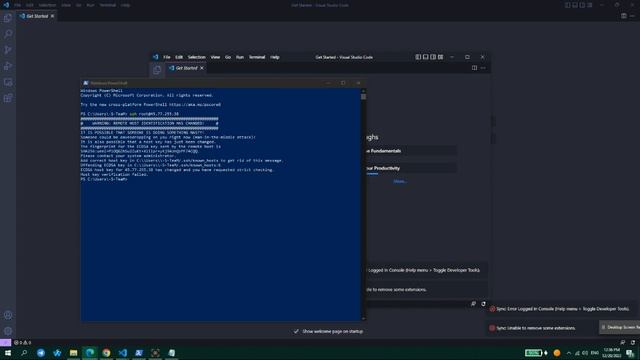Open View menu in the background VS Code window

click(x=66, y=5)
